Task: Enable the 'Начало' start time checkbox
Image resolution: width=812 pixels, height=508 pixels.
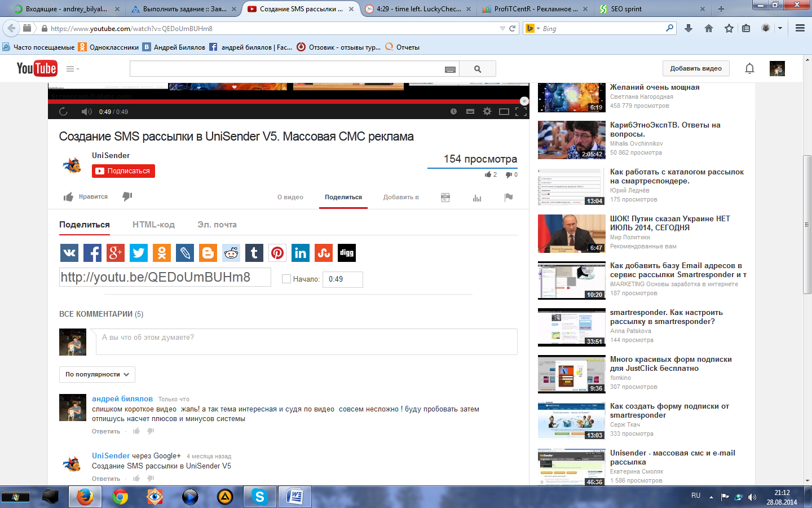Action: (286, 279)
